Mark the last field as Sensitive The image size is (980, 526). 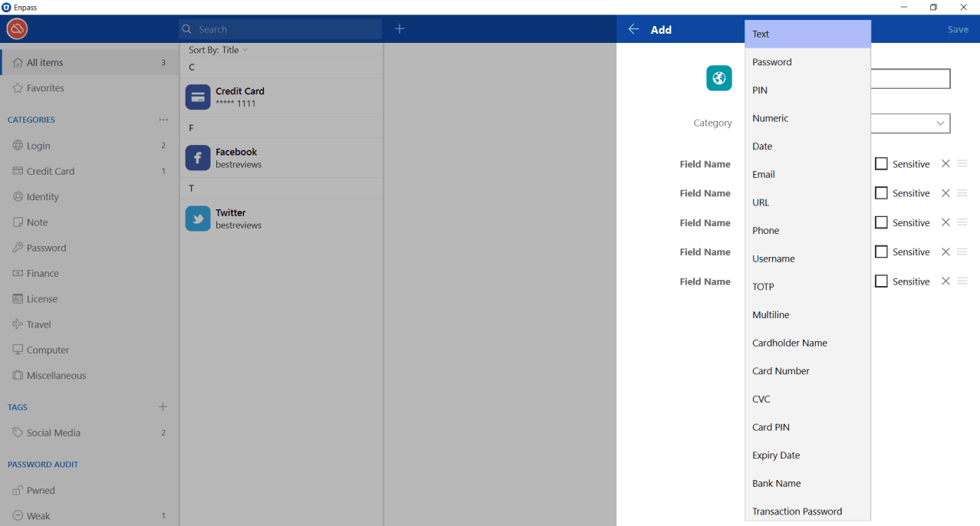tap(880, 281)
